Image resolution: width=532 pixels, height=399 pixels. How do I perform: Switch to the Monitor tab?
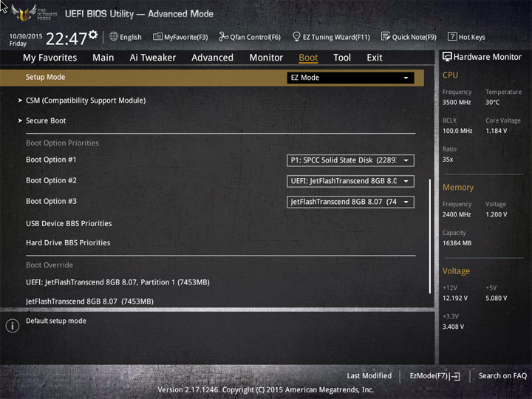point(266,58)
